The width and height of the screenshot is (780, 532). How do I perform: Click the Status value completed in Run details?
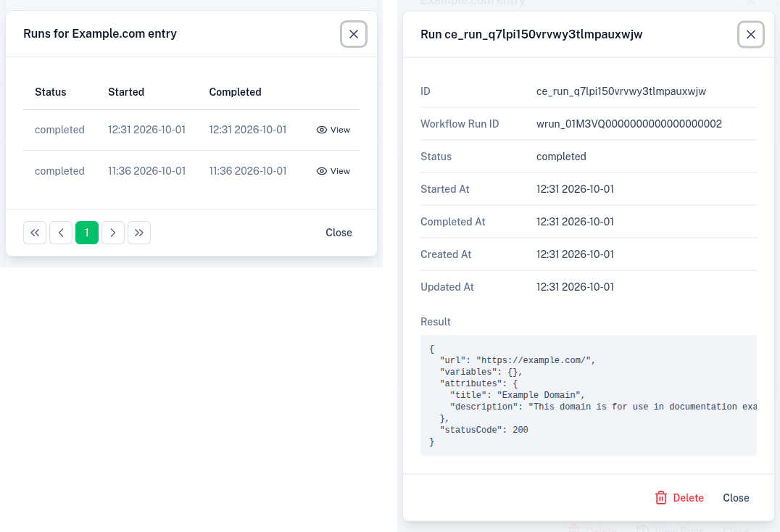[561, 157]
